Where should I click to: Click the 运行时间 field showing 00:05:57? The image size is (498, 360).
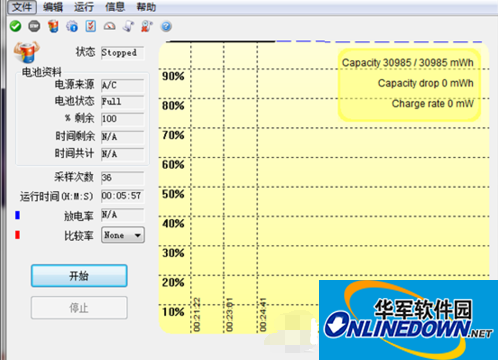pyautogui.click(x=123, y=196)
